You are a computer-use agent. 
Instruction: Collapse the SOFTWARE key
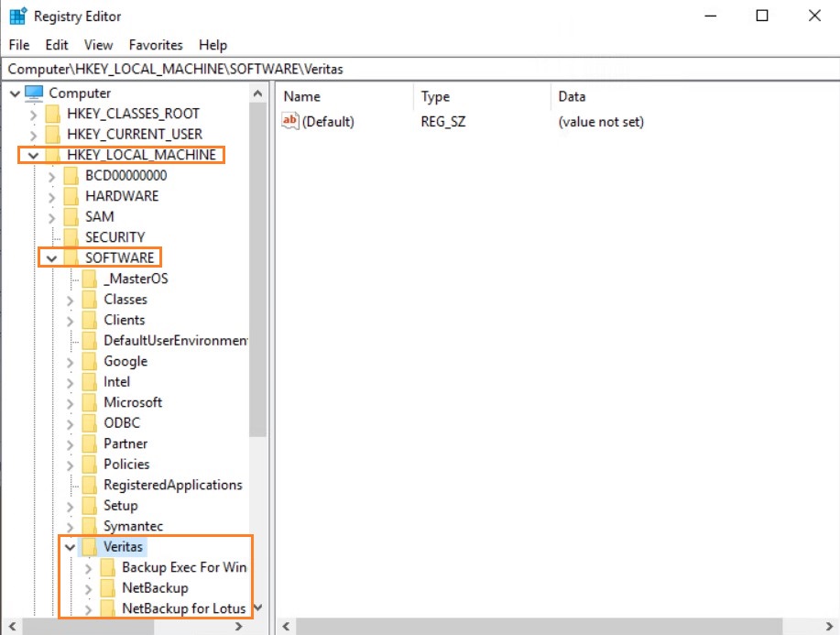[x=51, y=258]
